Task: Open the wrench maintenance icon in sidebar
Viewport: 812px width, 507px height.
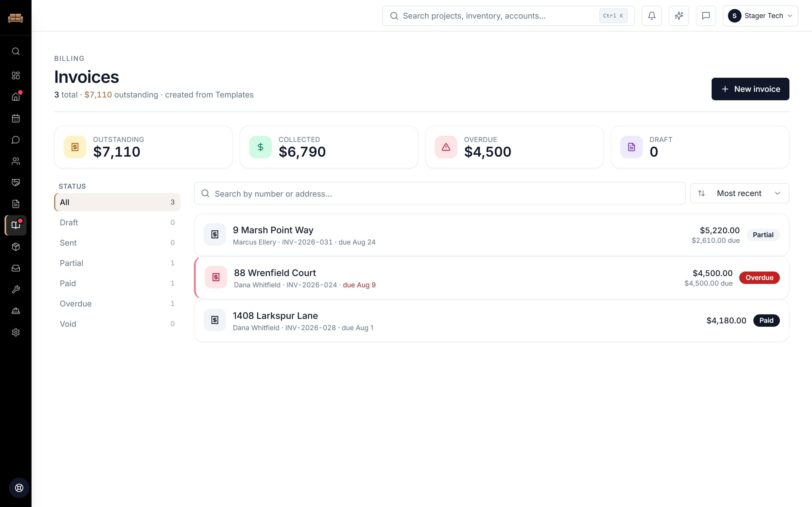Action: pos(16,289)
